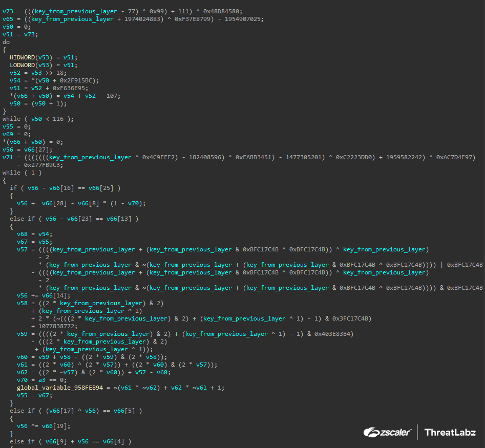Select the v71 variable assignment
This screenshot has height=448, width=485.
pos(8,157)
